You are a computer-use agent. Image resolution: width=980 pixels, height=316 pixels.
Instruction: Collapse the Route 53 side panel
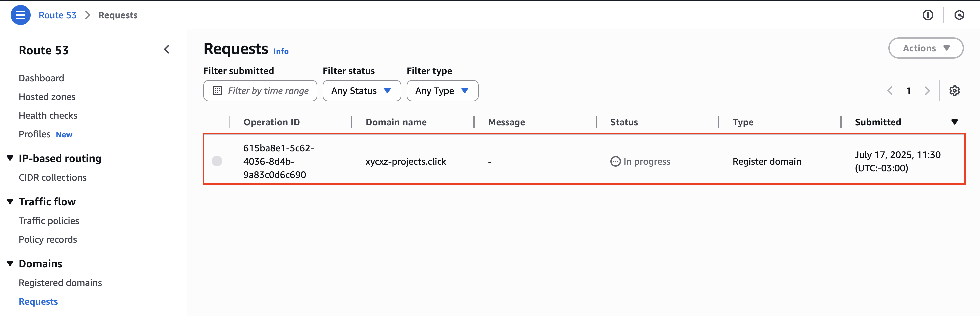(166, 49)
